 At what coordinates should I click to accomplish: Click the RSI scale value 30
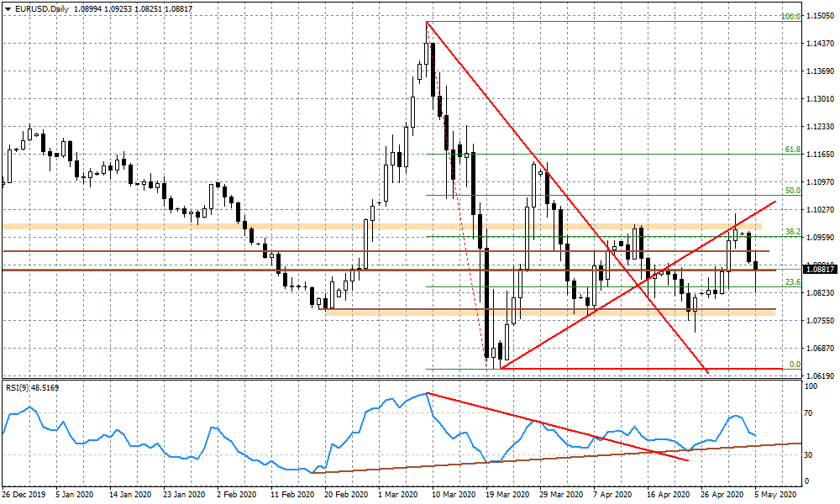[x=809, y=454]
